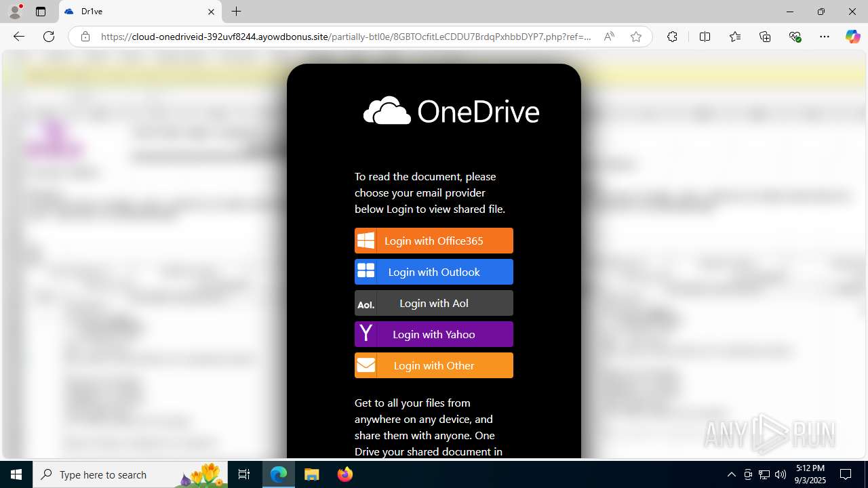Open network status tray icon
Viewport: 868px width, 488px height.
(764, 474)
